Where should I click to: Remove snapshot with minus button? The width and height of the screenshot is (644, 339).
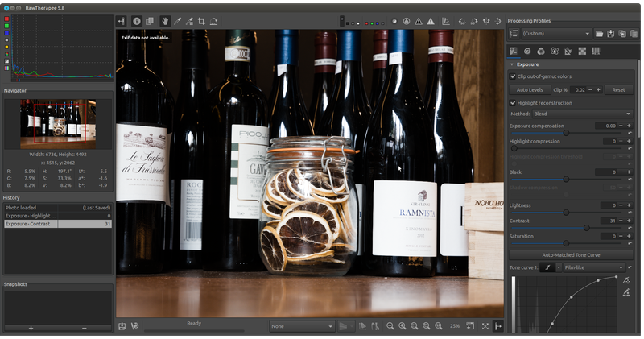[85, 328]
